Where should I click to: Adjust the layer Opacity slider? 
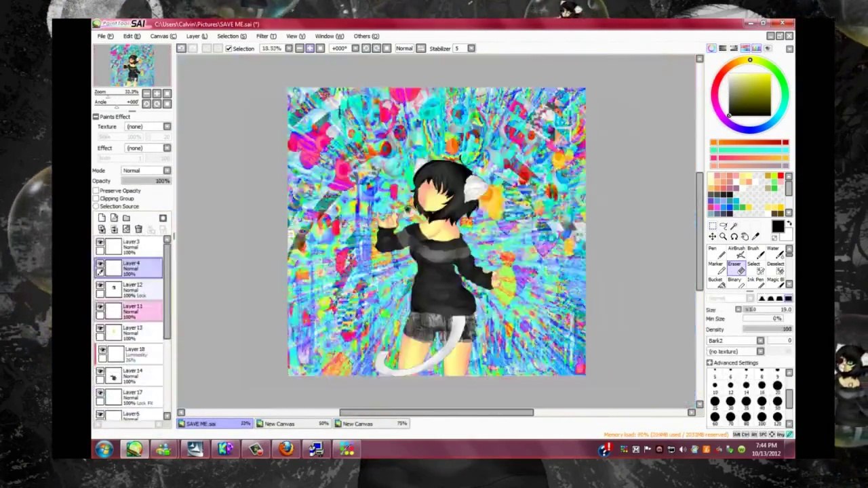(145, 181)
